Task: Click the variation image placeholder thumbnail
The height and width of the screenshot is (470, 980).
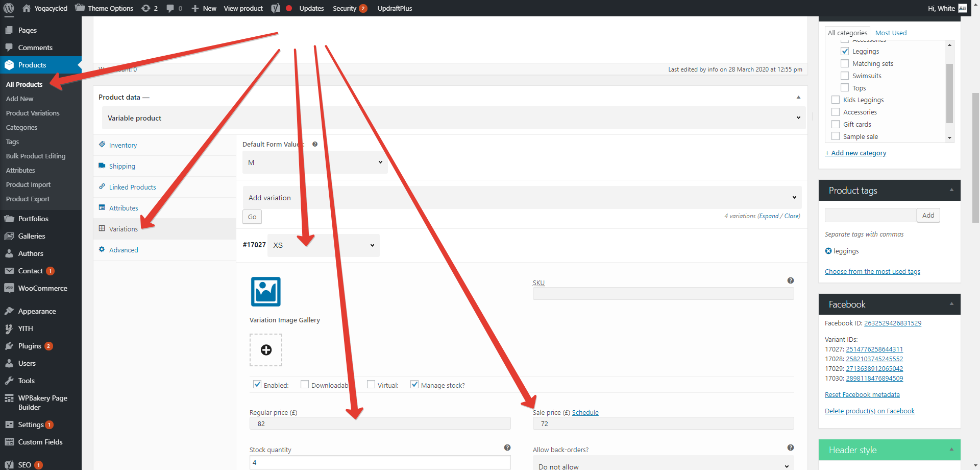Action: click(x=265, y=292)
